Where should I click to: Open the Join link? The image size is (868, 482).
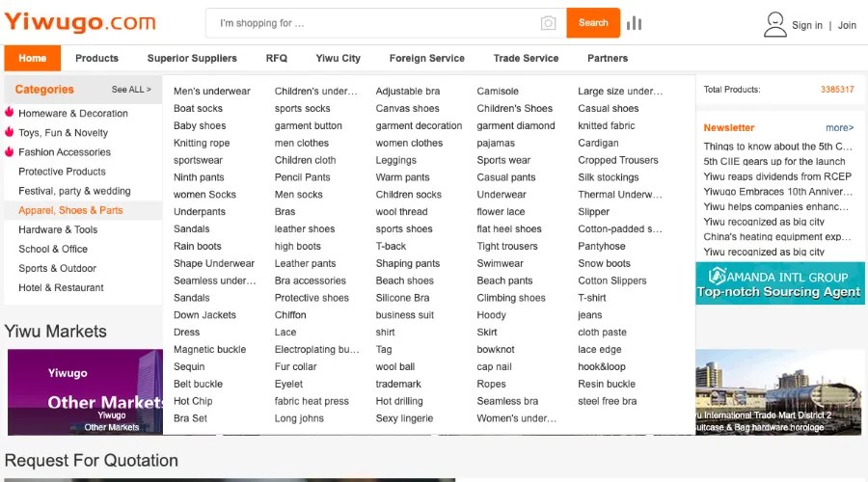[x=847, y=25]
